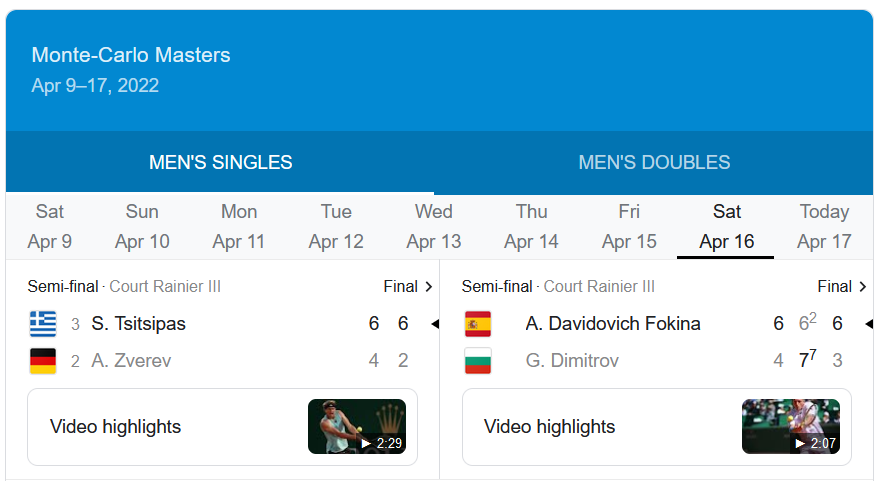Switch to the Men's Doubles tab
The height and width of the screenshot is (481, 882).
(654, 163)
